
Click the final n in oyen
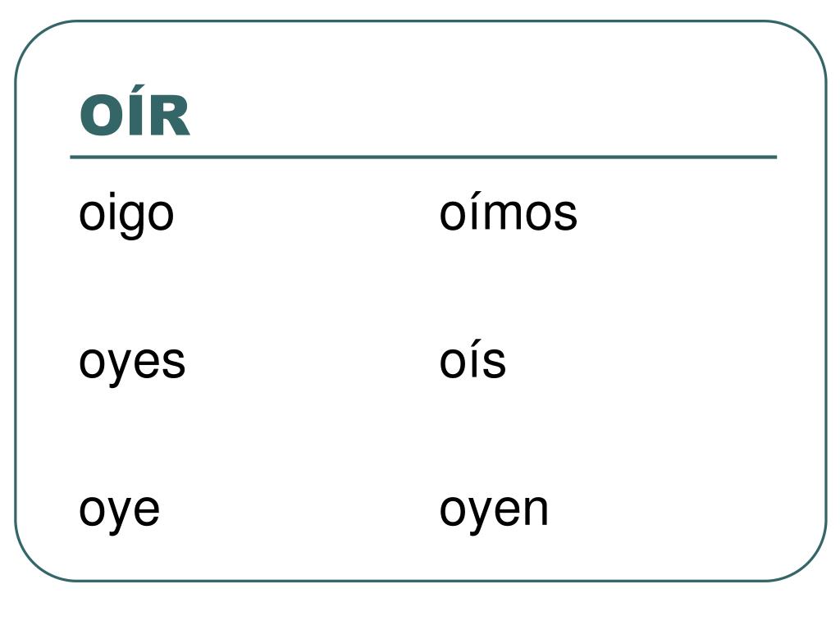536,510
